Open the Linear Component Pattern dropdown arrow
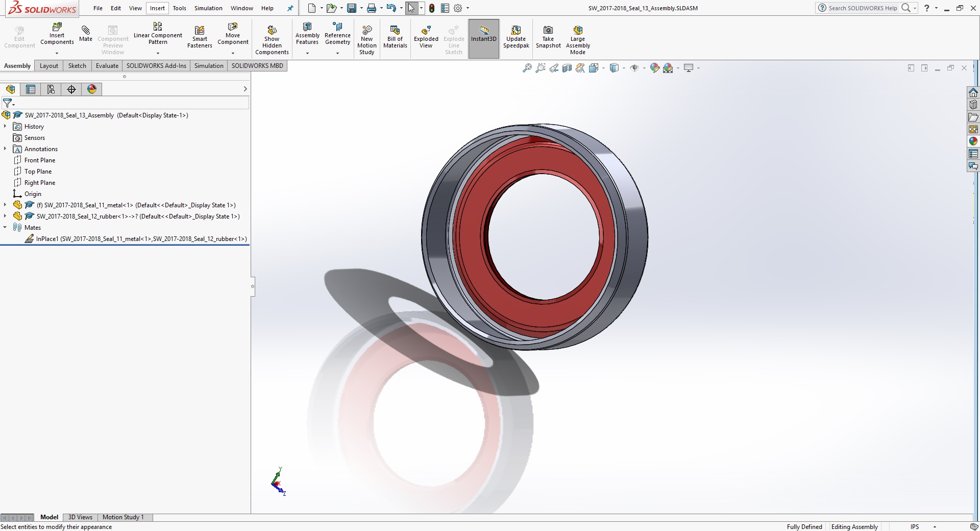980x531 pixels. pos(158,53)
